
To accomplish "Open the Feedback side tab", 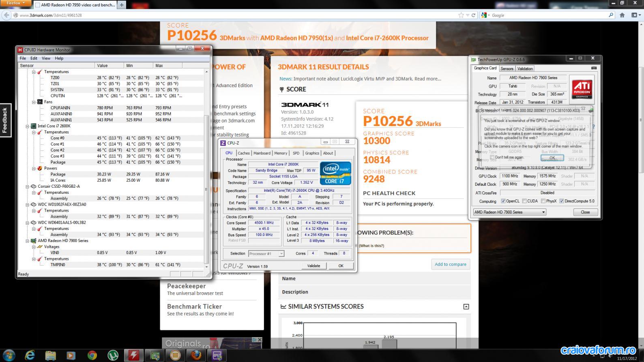I will pos(5,120).
